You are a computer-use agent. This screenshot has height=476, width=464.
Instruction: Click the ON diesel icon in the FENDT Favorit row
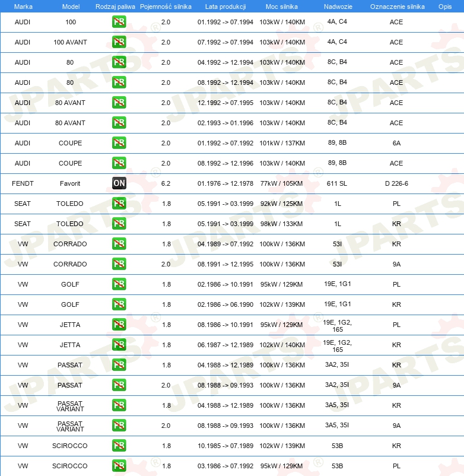point(119,183)
